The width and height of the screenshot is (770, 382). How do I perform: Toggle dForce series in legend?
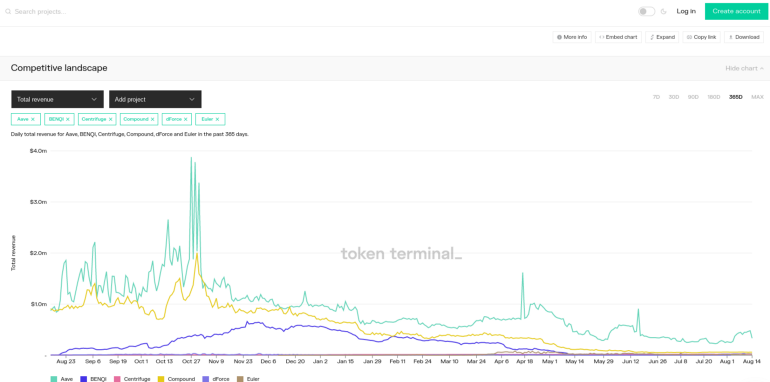tap(216, 379)
